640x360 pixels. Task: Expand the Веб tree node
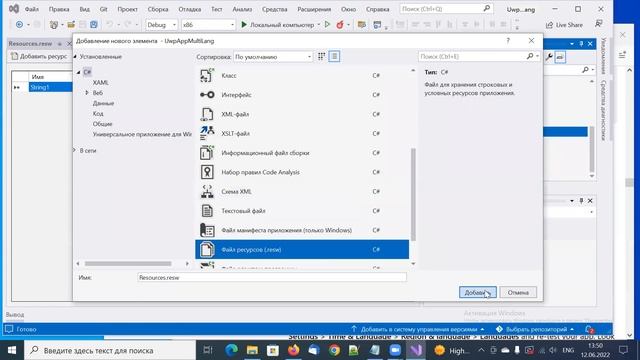coord(87,93)
